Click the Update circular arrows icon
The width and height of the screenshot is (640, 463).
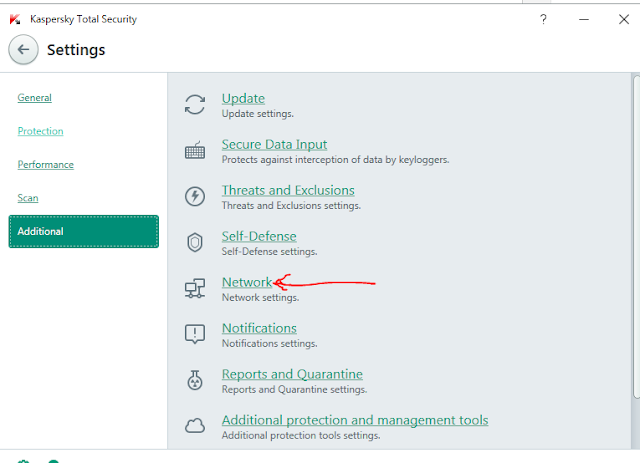pos(196,104)
